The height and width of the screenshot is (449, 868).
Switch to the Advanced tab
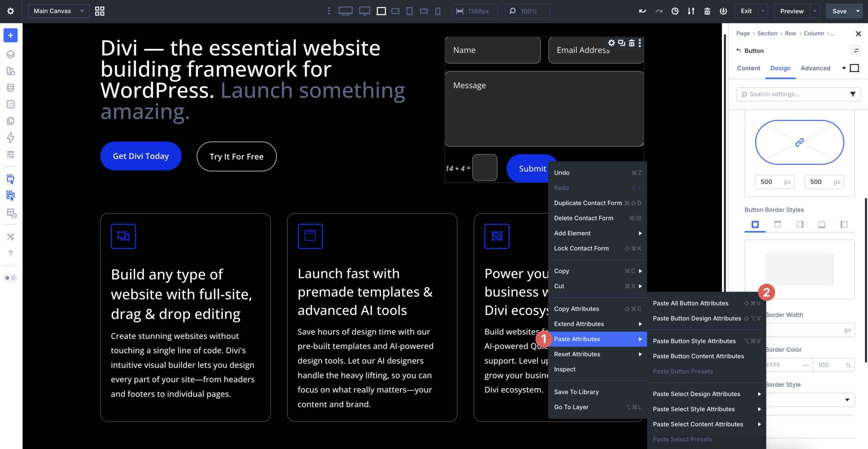[815, 68]
